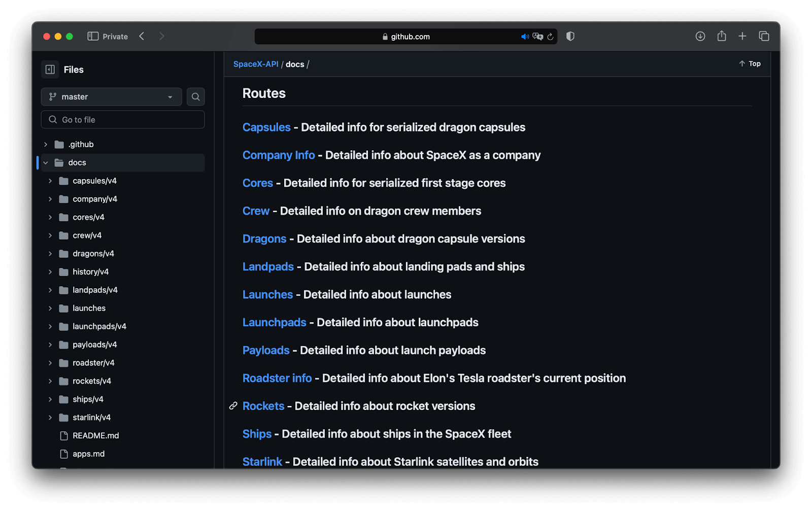Reload the page with the refresh icon
This screenshot has width=812, height=511.
[x=550, y=37]
